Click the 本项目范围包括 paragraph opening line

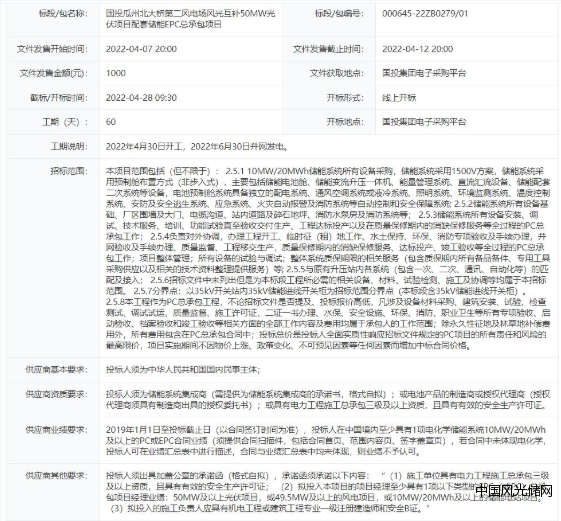pos(325,171)
